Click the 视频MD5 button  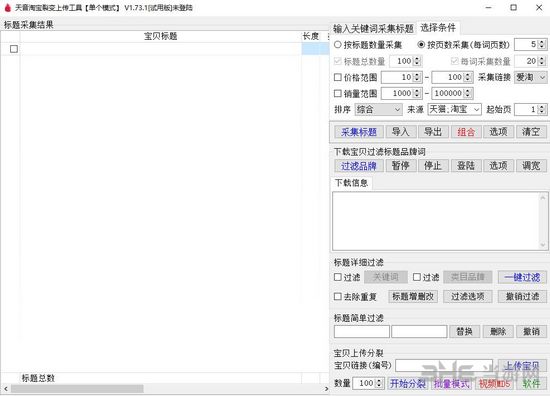coord(495,383)
